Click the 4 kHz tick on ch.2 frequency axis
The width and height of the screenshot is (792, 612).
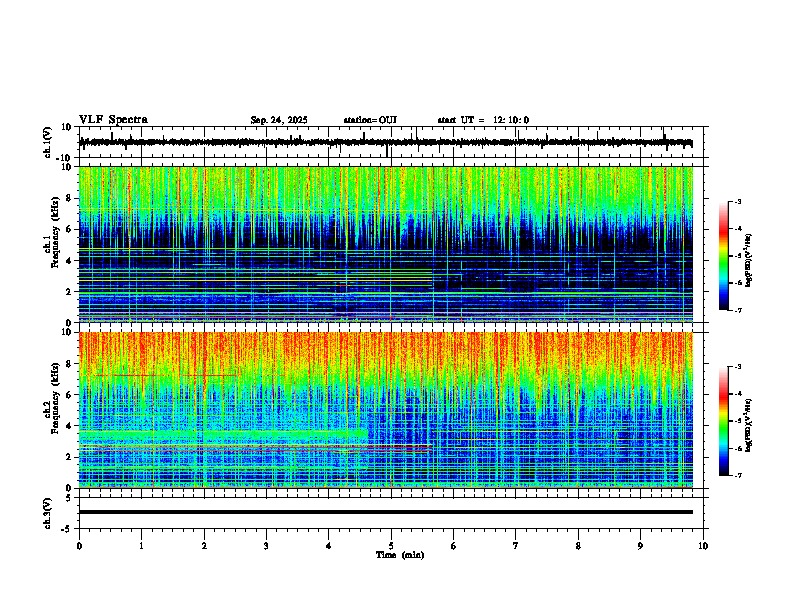[x=69, y=426]
